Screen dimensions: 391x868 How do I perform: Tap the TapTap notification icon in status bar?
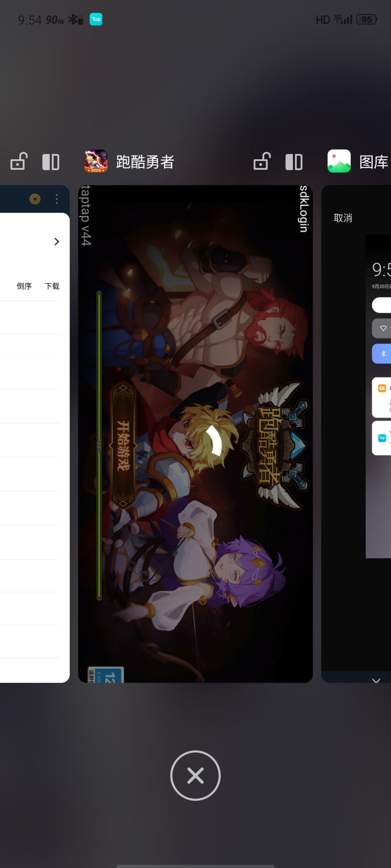(x=96, y=19)
